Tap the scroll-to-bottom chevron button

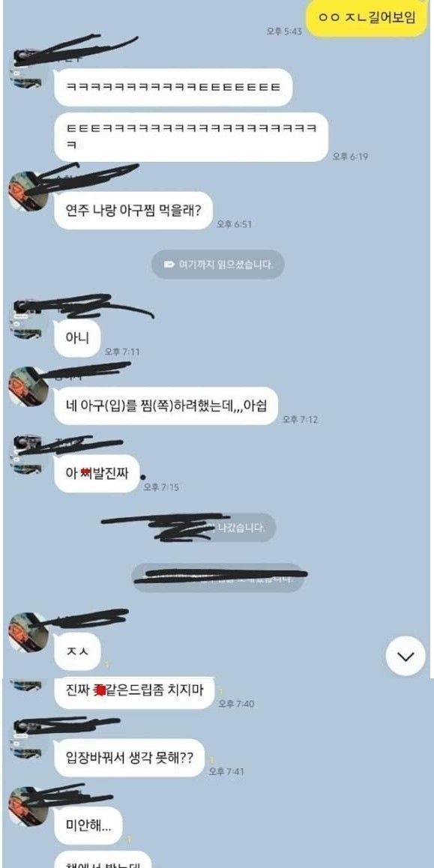click(x=406, y=656)
